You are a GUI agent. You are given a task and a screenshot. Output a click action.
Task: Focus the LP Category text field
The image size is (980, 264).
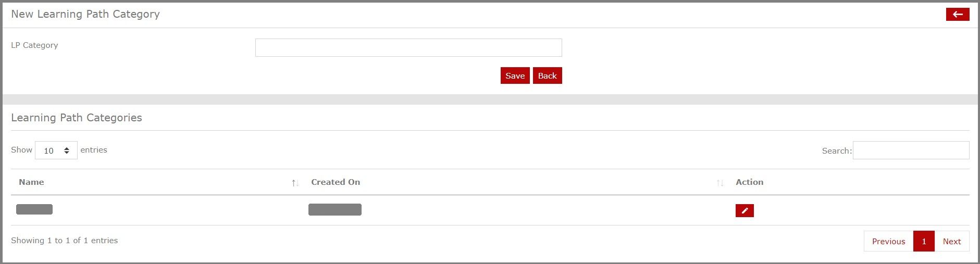coord(408,47)
